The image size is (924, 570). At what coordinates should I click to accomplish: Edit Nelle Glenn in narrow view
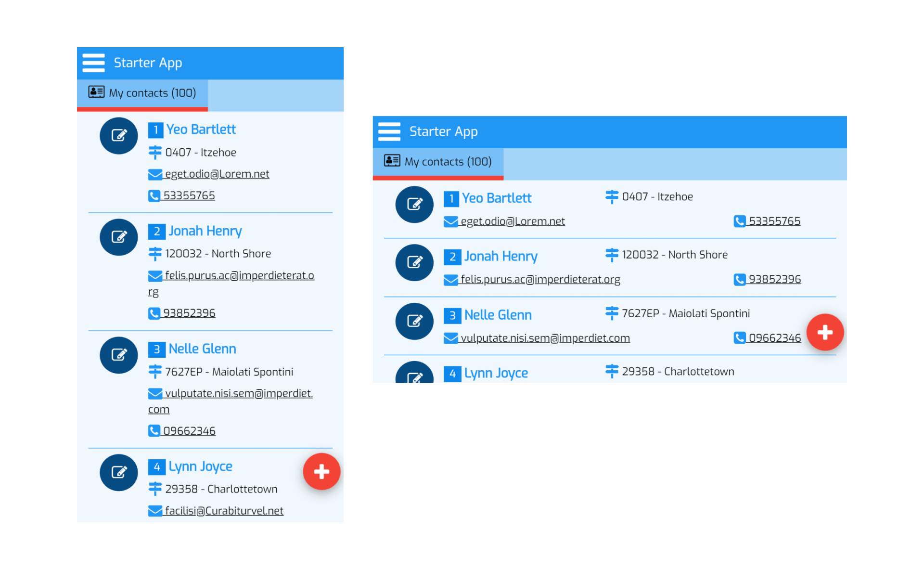[x=119, y=355]
